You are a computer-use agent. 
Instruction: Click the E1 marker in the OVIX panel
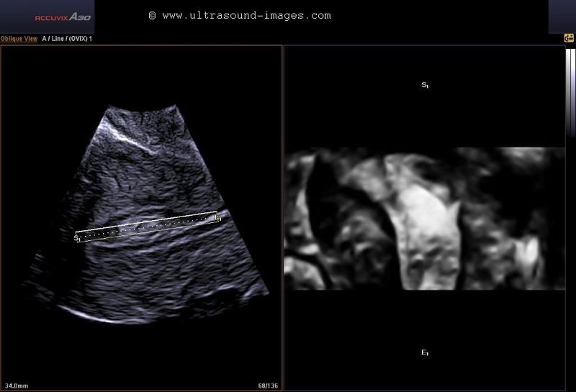(x=425, y=352)
